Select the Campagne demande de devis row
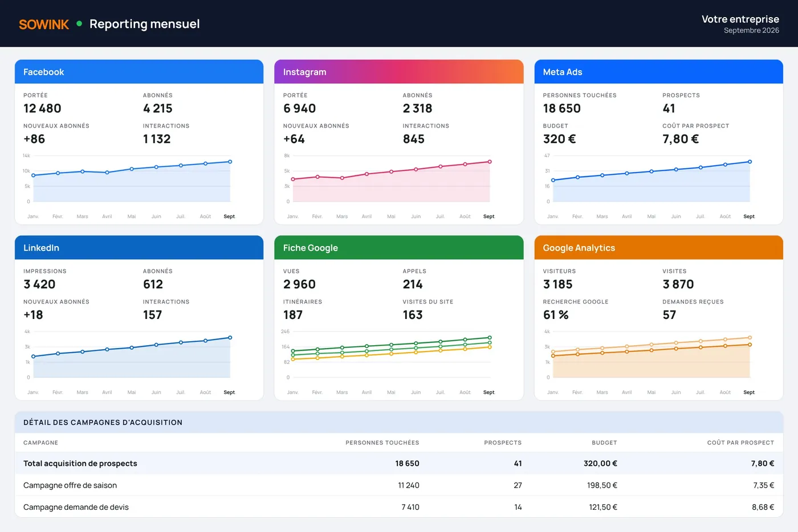 pyautogui.click(x=399, y=507)
